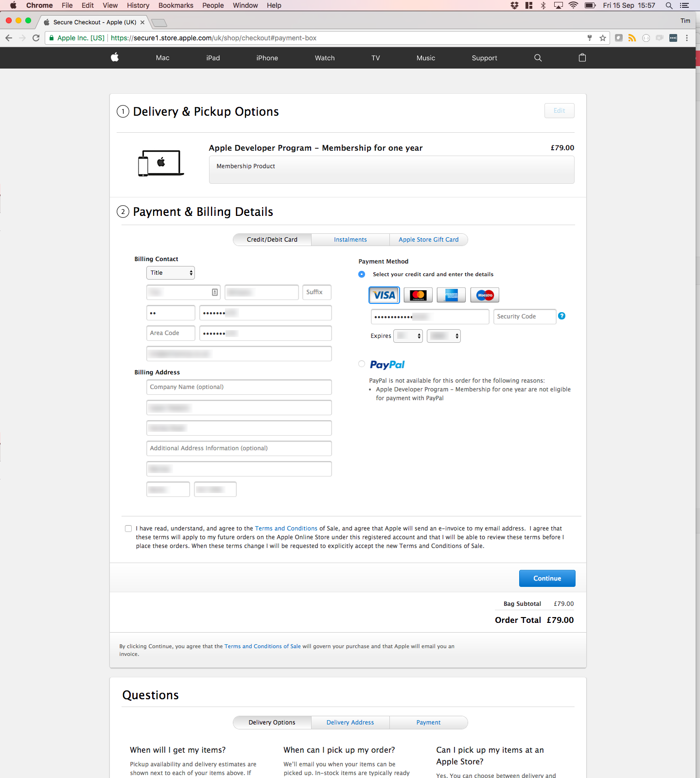Open Chrome's three-dot menu
700x778 pixels.
coord(686,38)
